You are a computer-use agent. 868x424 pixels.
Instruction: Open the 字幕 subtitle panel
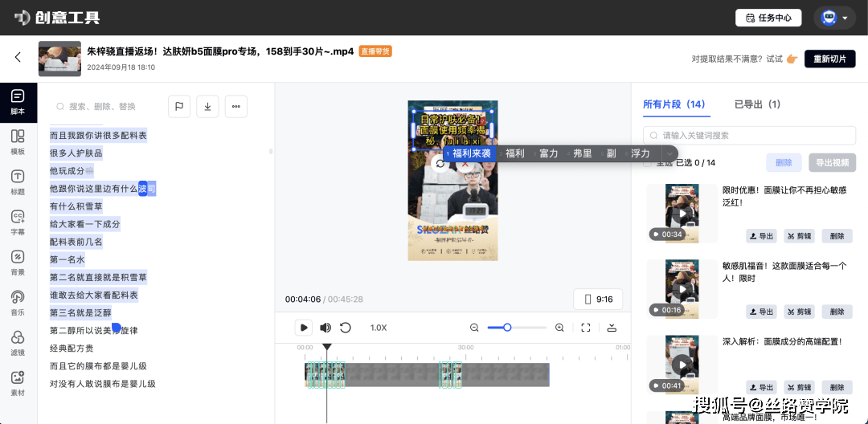coord(18,222)
